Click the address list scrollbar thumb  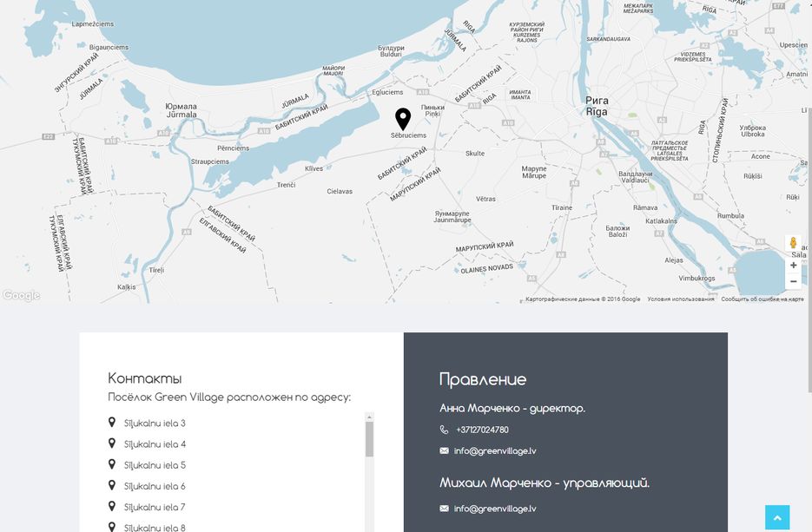pyautogui.click(x=369, y=439)
